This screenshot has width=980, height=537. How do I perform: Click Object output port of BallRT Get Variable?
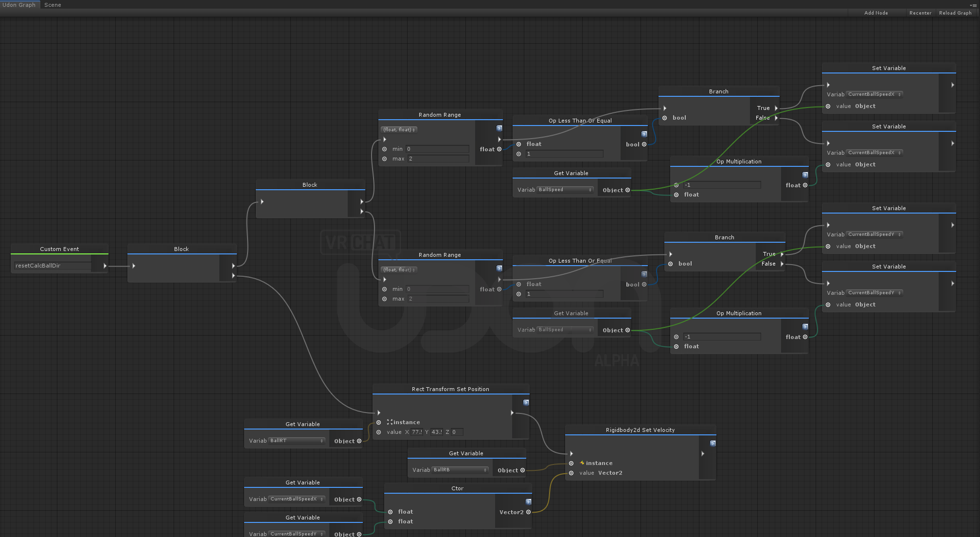[x=359, y=441]
